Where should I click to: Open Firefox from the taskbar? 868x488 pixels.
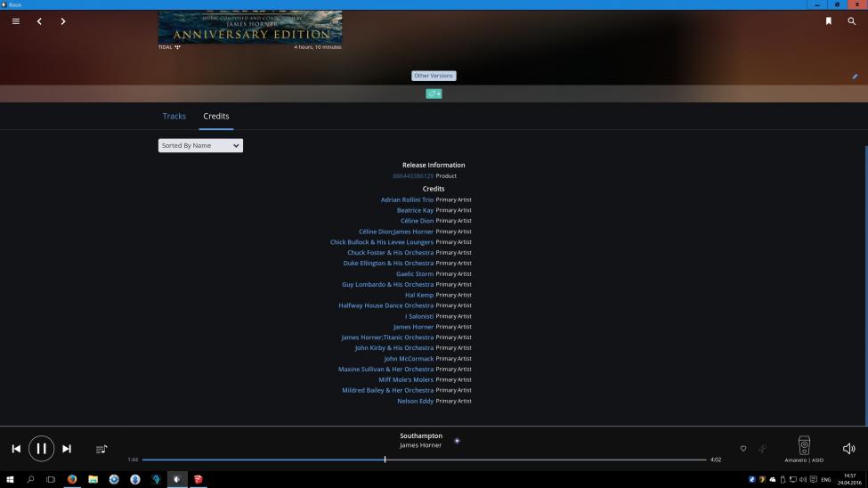pos(72,480)
